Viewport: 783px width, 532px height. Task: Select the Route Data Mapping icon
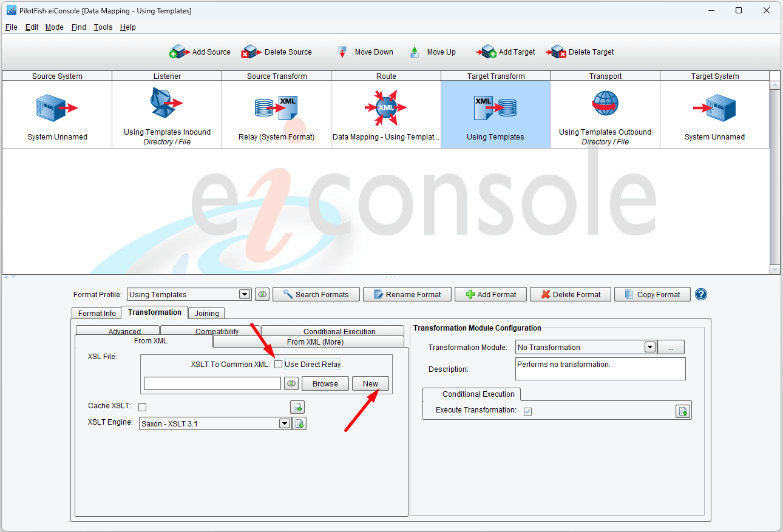click(386, 108)
